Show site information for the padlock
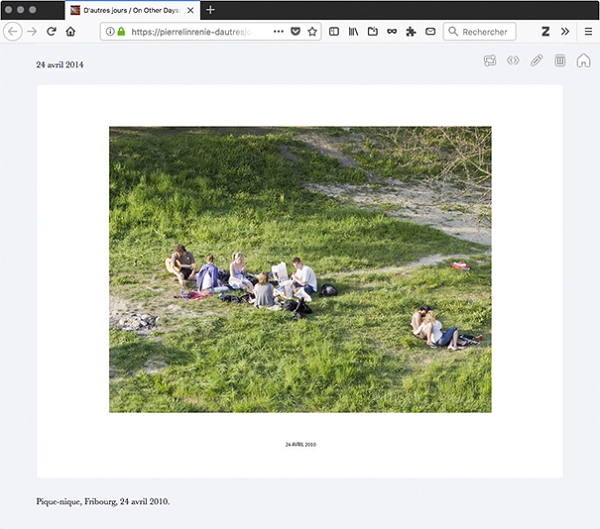 point(121,32)
